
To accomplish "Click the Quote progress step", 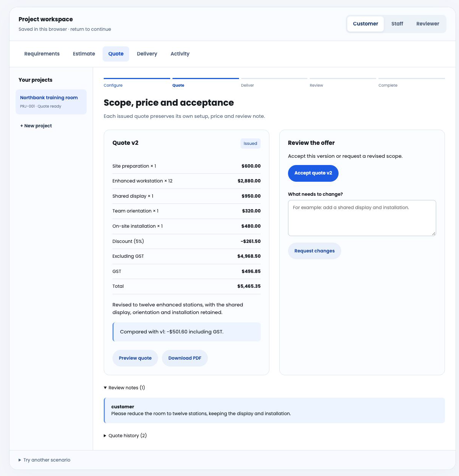I will point(206,83).
